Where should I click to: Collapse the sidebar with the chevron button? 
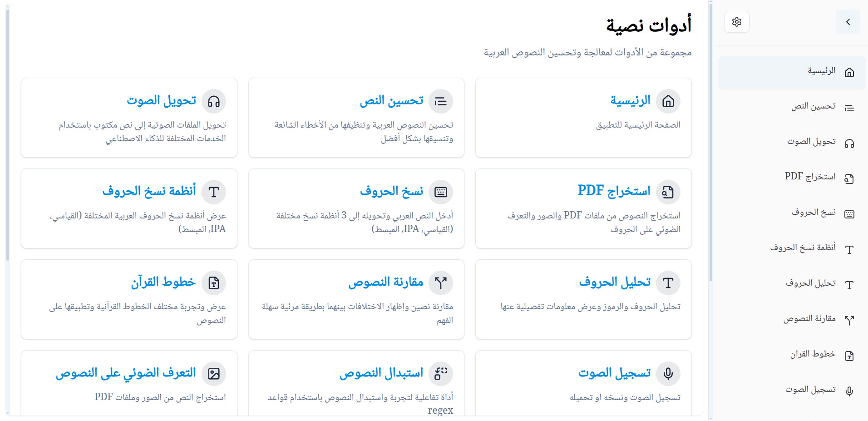coord(848,22)
